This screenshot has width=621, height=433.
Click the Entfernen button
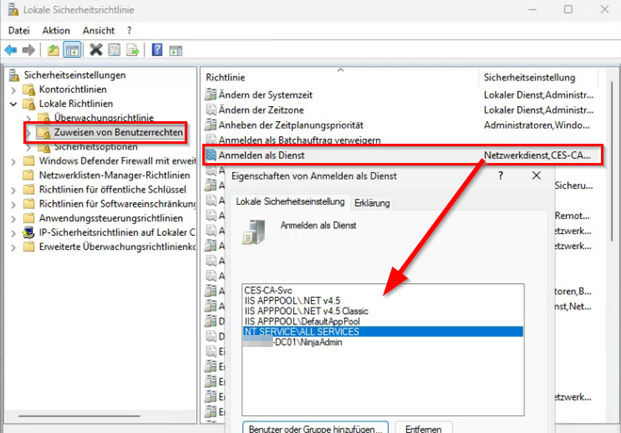click(x=423, y=428)
